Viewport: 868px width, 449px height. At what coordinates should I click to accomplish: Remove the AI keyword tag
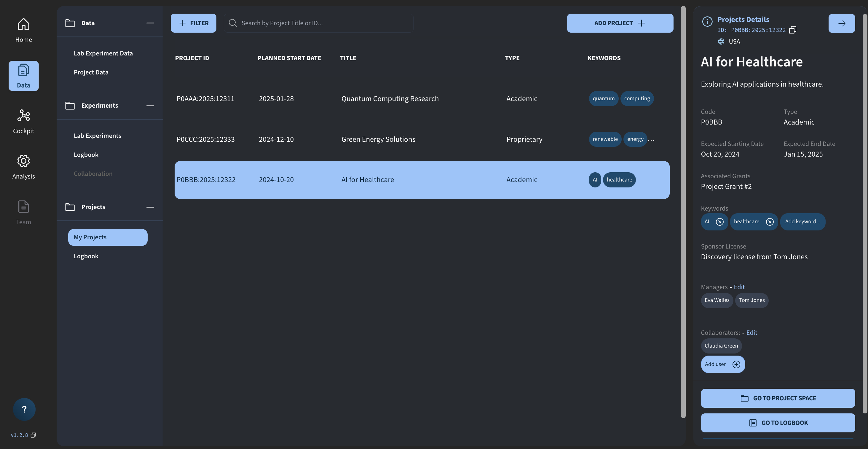[x=719, y=222]
